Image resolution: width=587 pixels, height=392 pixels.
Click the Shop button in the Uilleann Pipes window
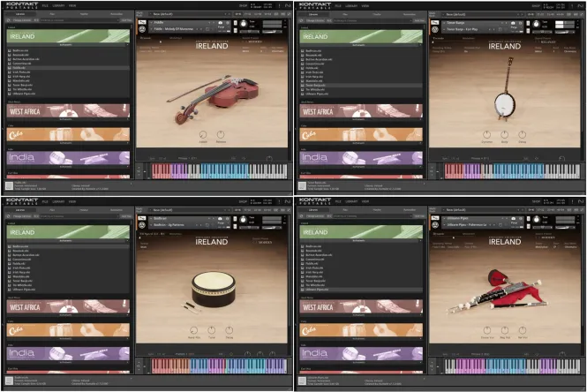click(536, 201)
